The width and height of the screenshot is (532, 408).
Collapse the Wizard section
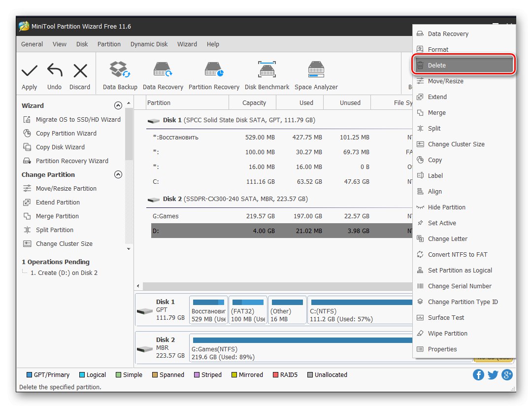(118, 105)
